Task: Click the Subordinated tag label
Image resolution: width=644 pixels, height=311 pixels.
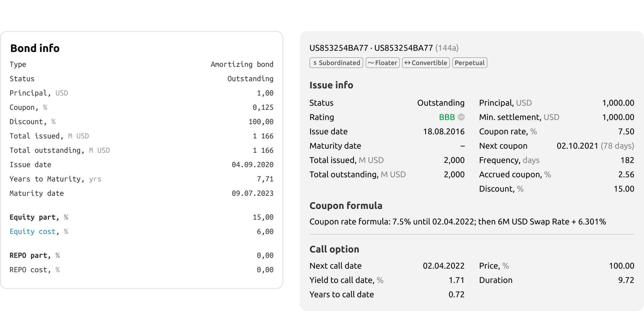Action: [339, 63]
